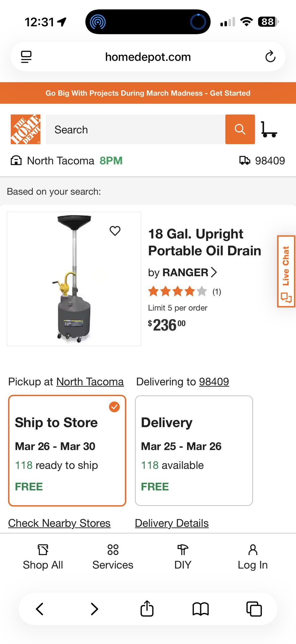This screenshot has width=296, height=644.
Task: Save product with the heart icon
Action: tap(115, 231)
